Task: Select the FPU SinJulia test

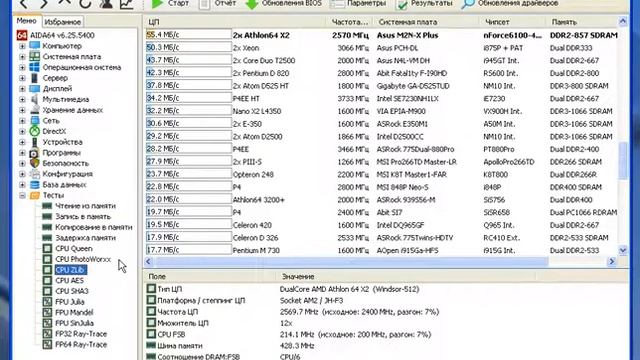Action: click(74, 323)
